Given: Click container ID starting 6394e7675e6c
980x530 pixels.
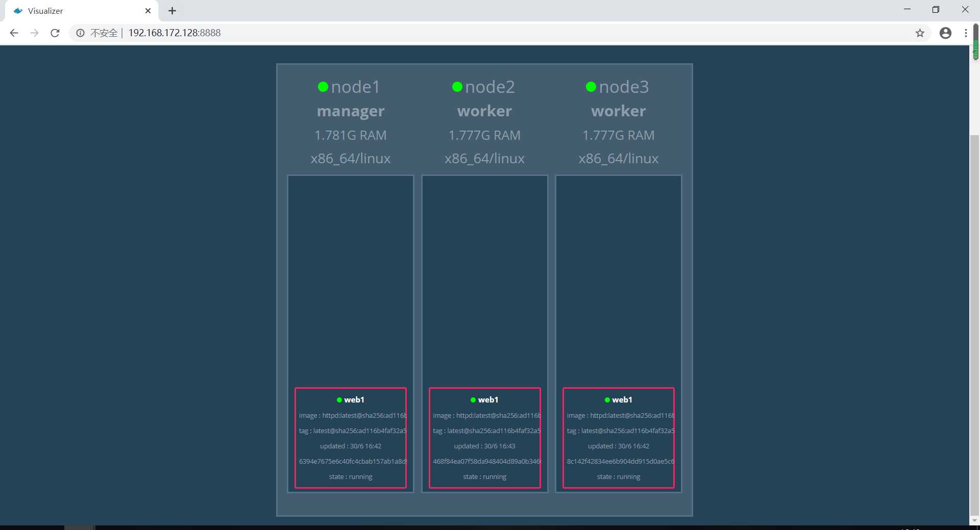Looking at the screenshot, I should [x=352, y=461].
